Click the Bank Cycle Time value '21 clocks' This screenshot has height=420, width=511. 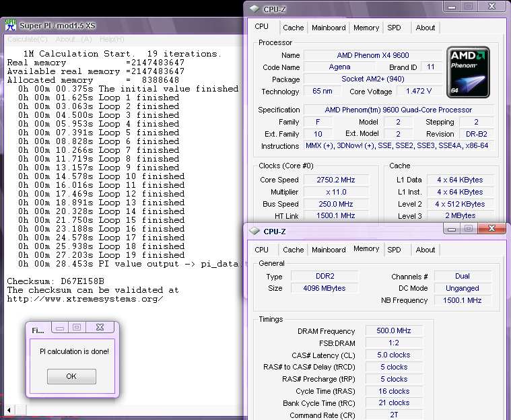(x=394, y=403)
